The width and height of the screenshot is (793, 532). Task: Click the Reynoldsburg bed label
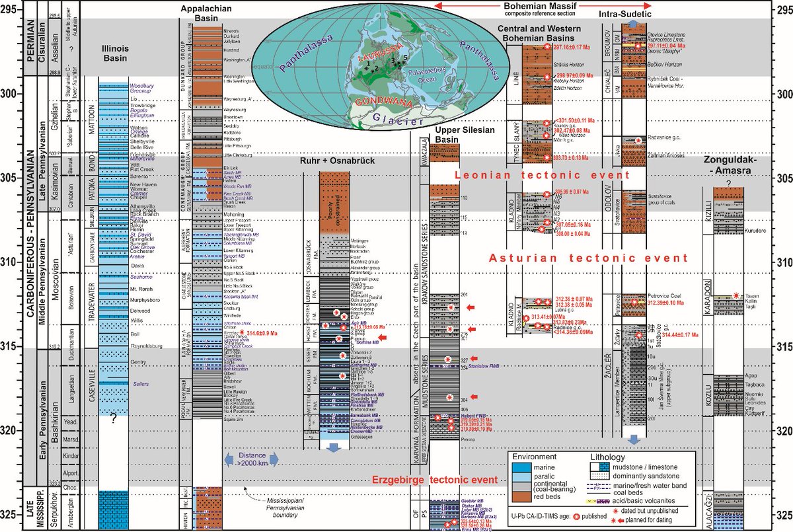pos(145,346)
